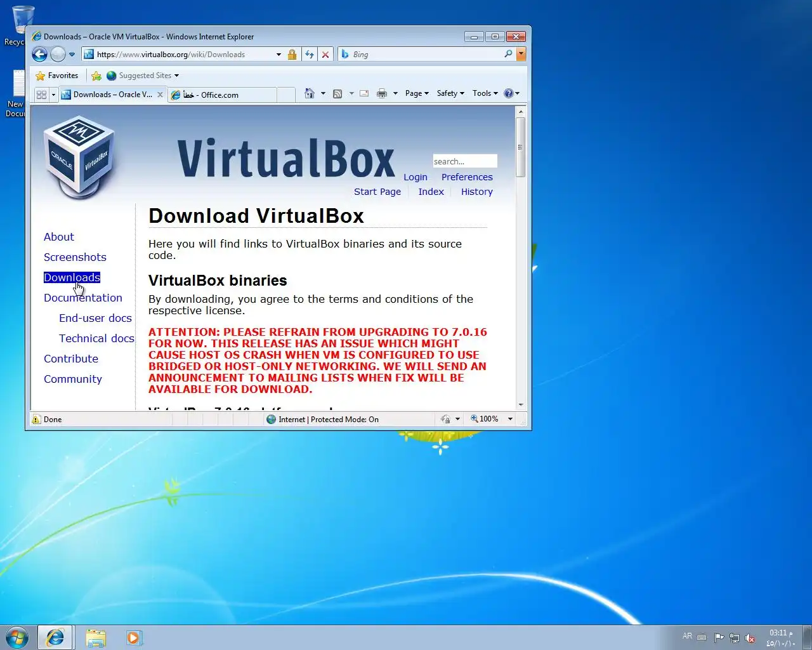Click the muted volume speaker icon
This screenshot has width=812, height=650.
point(750,638)
